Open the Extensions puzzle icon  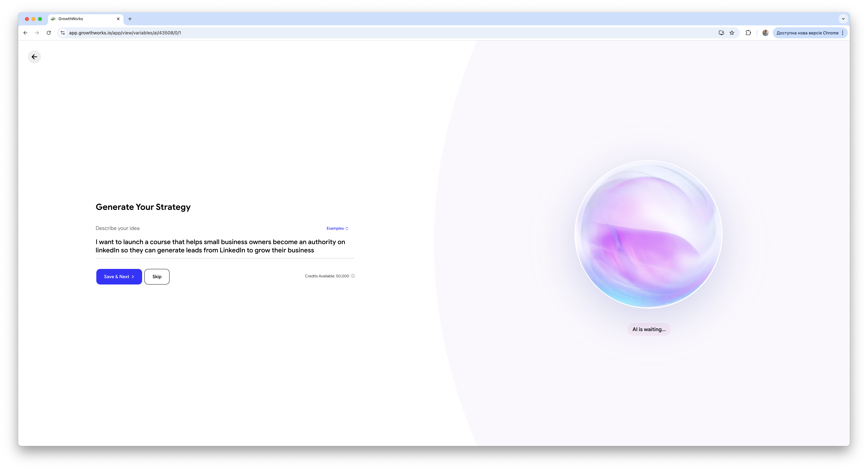click(748, 33)
